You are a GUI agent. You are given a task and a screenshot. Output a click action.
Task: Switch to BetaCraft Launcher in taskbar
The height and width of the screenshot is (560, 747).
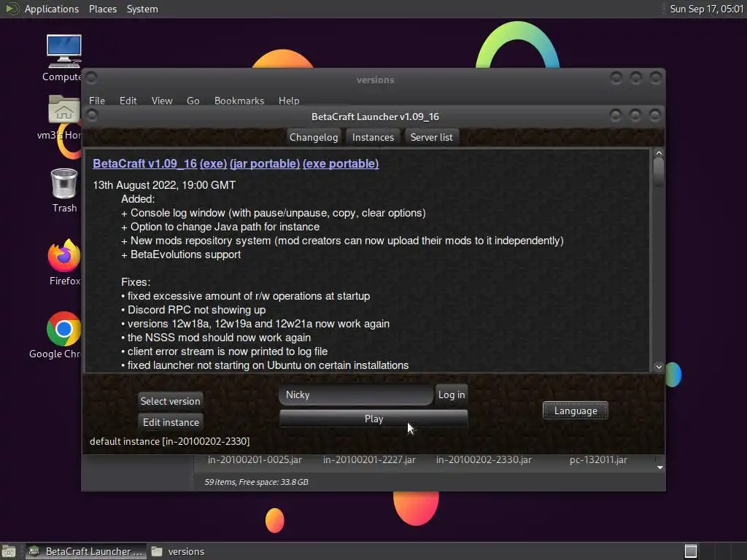[86, 551]
